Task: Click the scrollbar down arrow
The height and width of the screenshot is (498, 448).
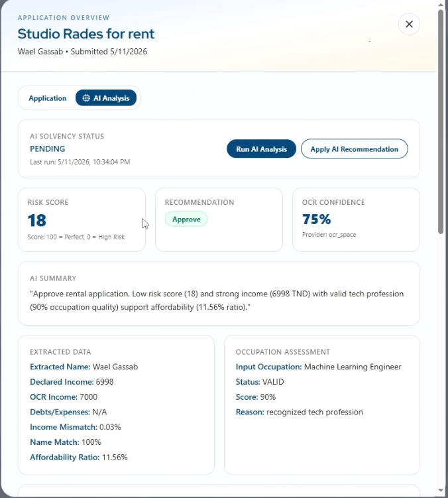Action: point(441,491)
